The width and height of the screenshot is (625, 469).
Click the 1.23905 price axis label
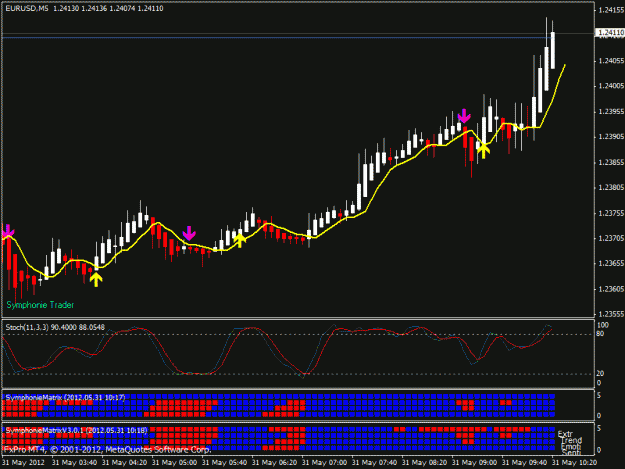pos(611,137)
